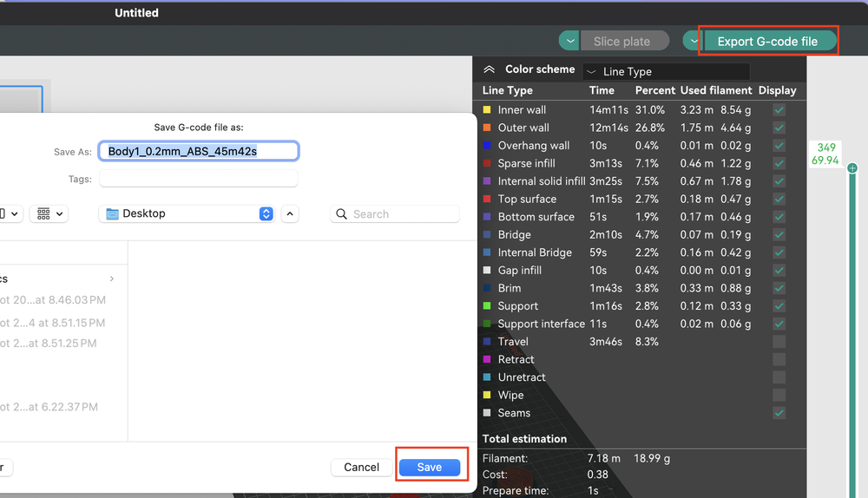Click the Cancel button
Screen dimensions: 868x498
[361, 467]
